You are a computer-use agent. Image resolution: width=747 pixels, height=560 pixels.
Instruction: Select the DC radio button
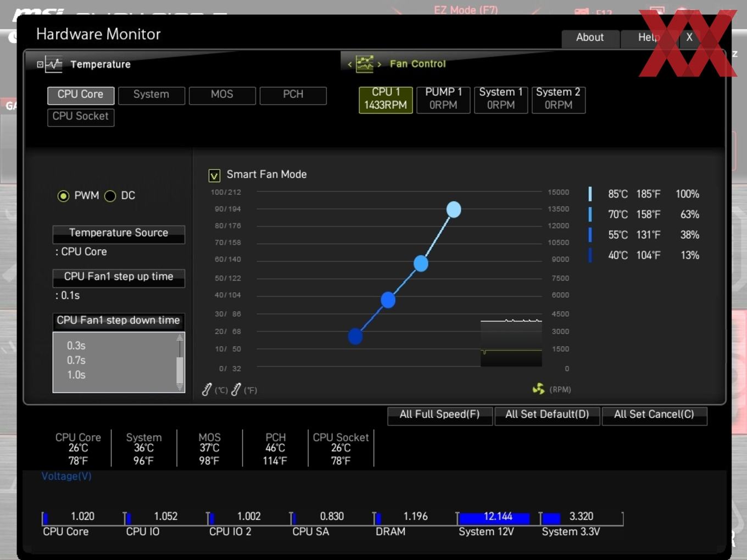pos(110,196)
